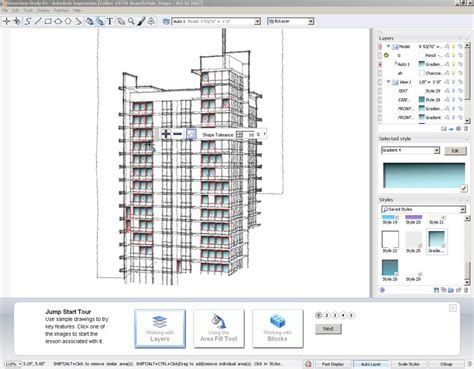Click the trash delete icon under Layers list
474x369 pixels.
(466, 128)
